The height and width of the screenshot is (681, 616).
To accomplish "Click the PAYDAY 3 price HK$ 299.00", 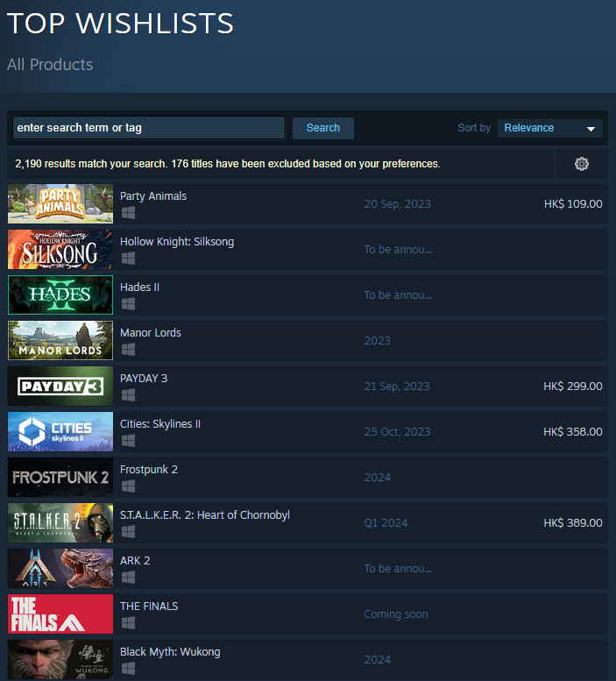I will 572,387.
